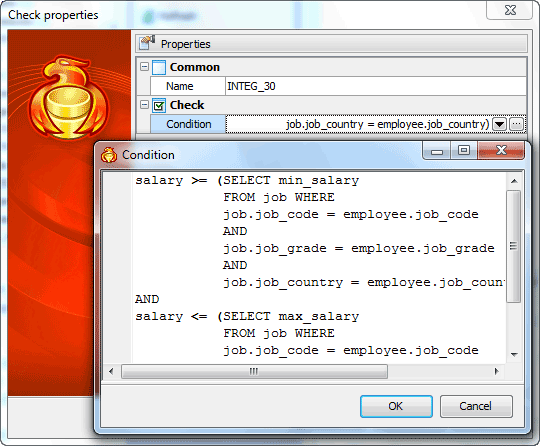The height and width of the screenshot is (446, 540).
Task: Collapse the Common property group
Action: point(144,66)
